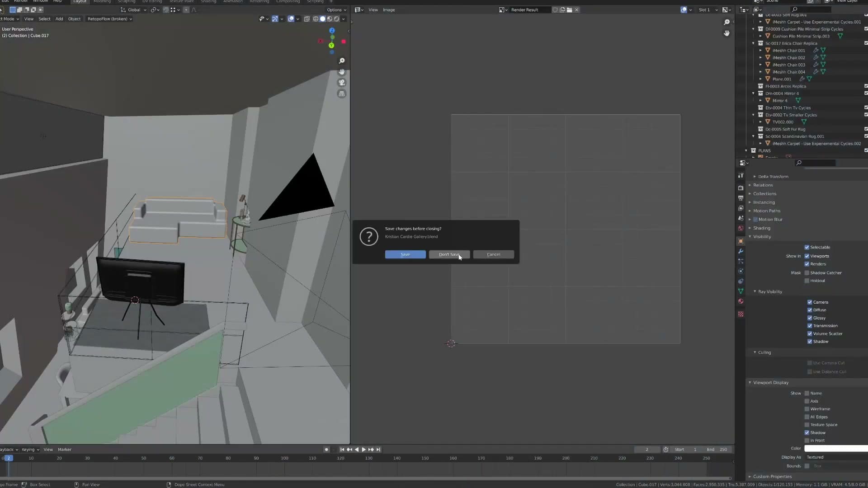Open the Material properties tab
The image size is (868, 488).
tap(741, 301)
